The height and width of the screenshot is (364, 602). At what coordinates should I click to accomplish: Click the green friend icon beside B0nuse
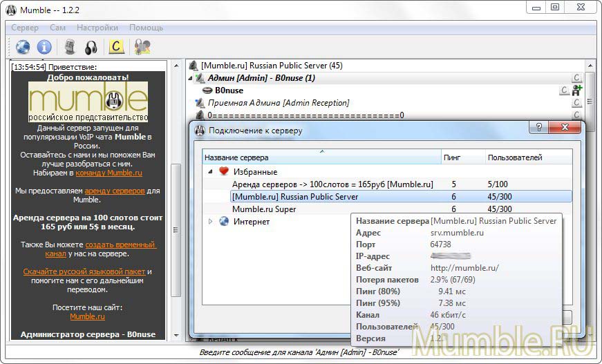[576, 90]
